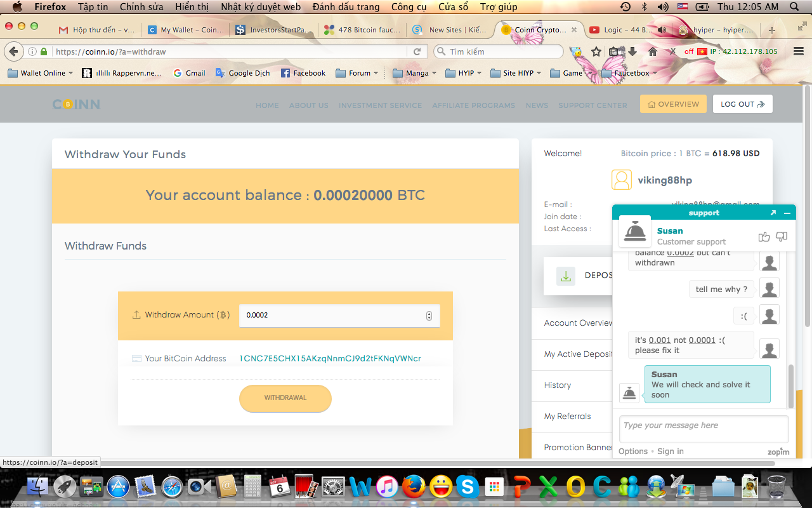The height and width of the screenshot is (508, 812).
Task: Pop out the support chat window
Action: pos(773,213)
